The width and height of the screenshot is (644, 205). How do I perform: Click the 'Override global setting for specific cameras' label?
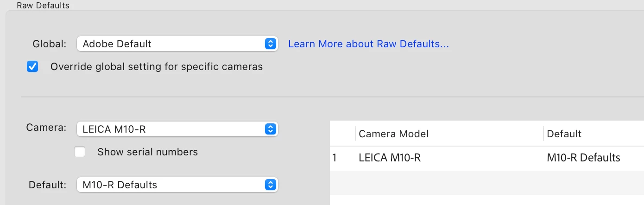157,67
